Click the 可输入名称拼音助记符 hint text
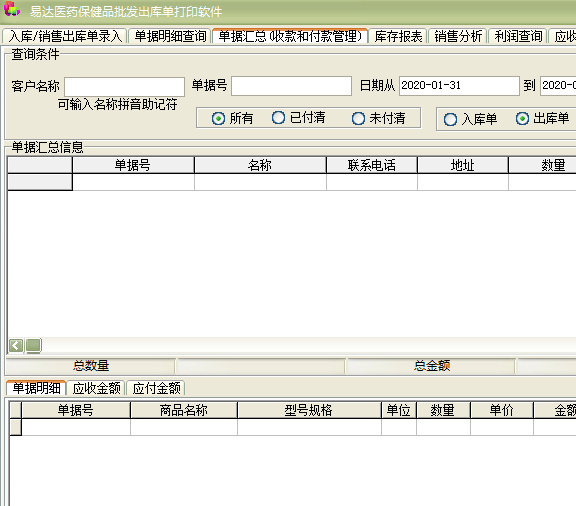Viewport: 576px width, 506px height. tap(117, 104)
